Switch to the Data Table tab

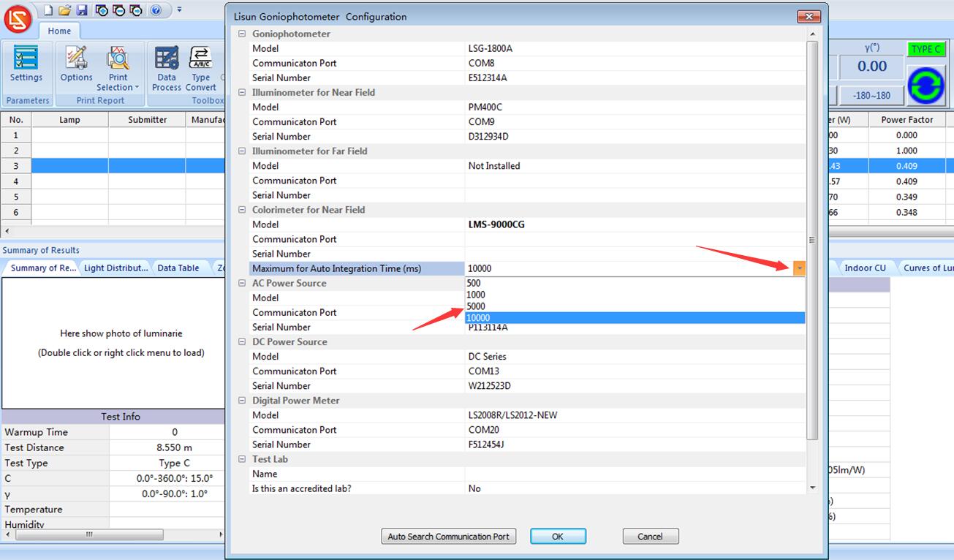point(178,268)
